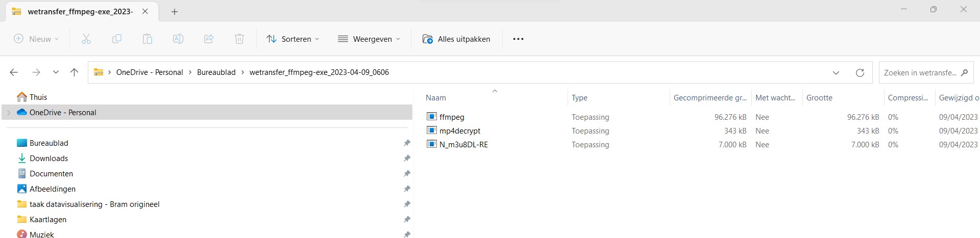Click the search box Zoeken in wetransfer

(x=920, y=72)
